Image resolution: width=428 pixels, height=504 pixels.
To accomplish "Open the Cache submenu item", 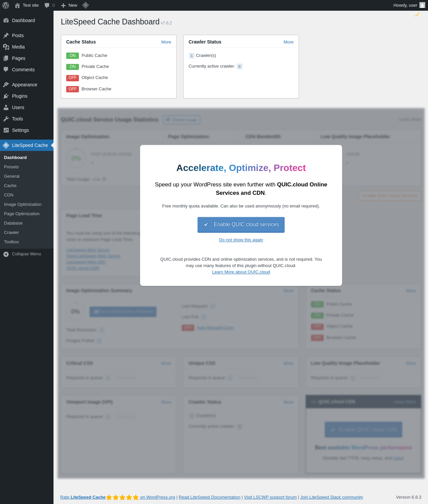I will [10, 186].
